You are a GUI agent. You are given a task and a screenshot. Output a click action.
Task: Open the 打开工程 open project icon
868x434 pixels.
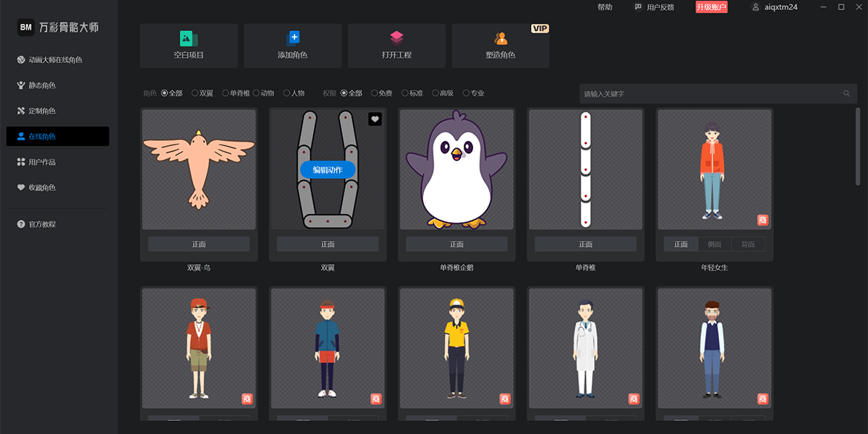(396, 38)
